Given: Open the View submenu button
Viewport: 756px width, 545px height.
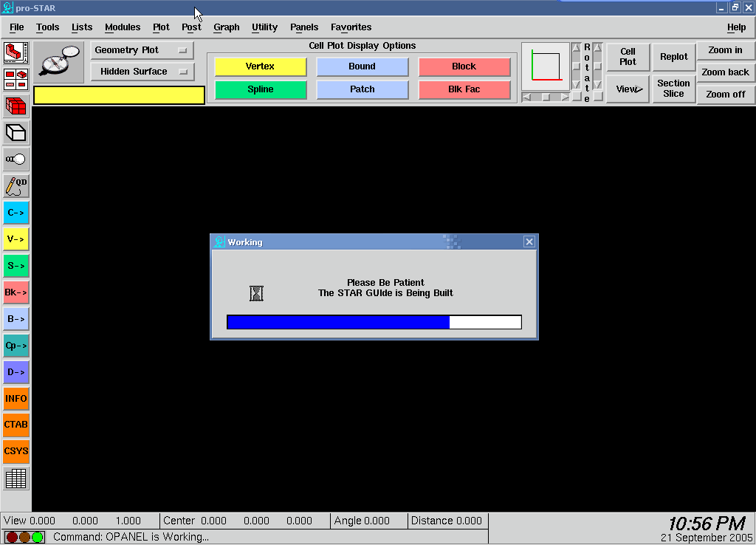Looking at the screenshot, I should (x=628, y=89).
